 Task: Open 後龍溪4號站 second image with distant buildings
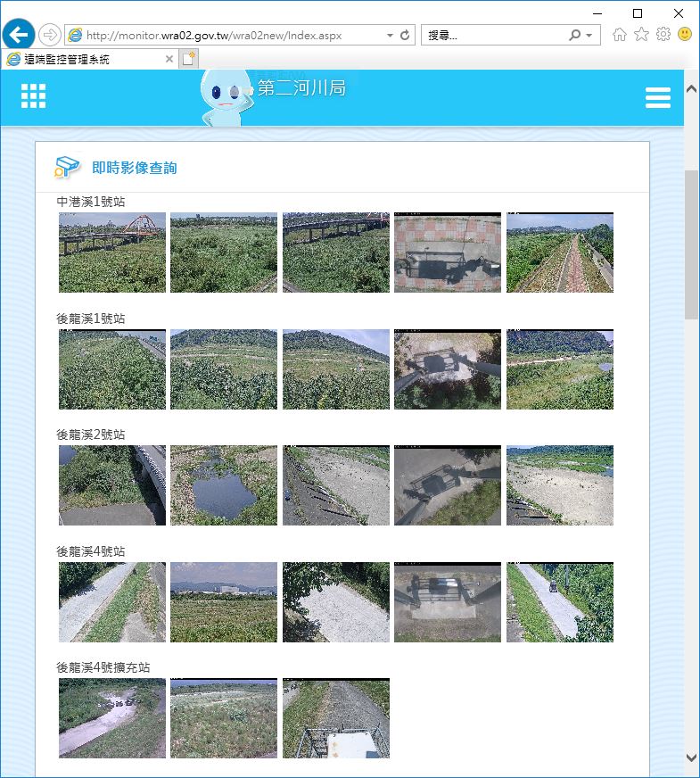[x=224, y=602]
